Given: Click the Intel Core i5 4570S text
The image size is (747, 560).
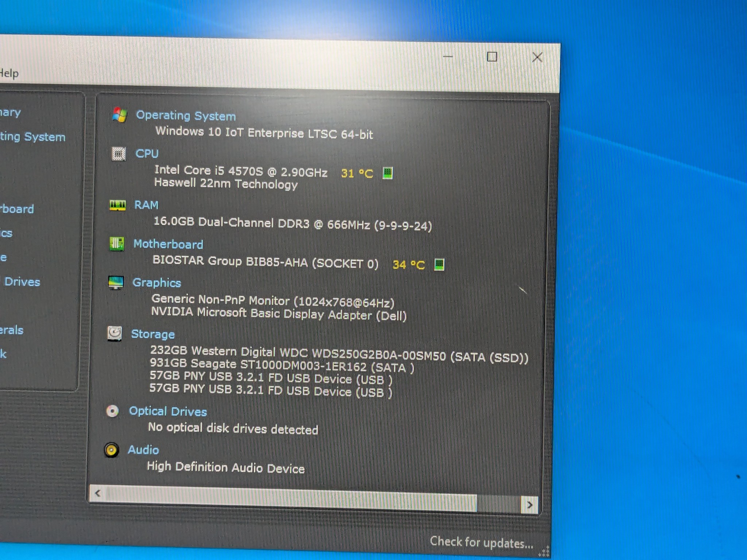Looking at the screenshot, I should click(x=241, y=171).
